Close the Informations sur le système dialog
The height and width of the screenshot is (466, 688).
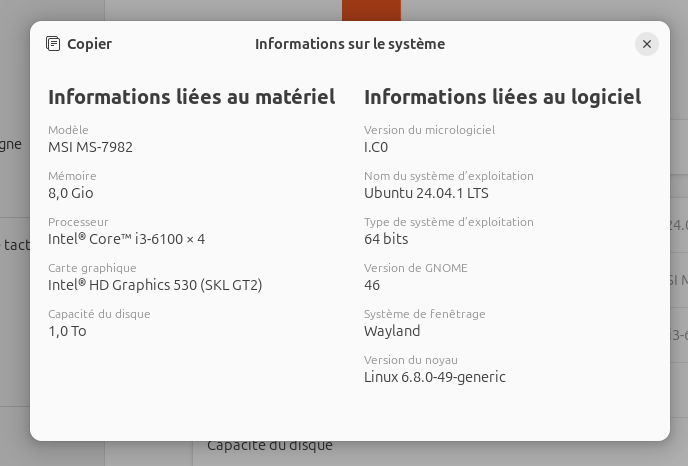tap(647, 44)
